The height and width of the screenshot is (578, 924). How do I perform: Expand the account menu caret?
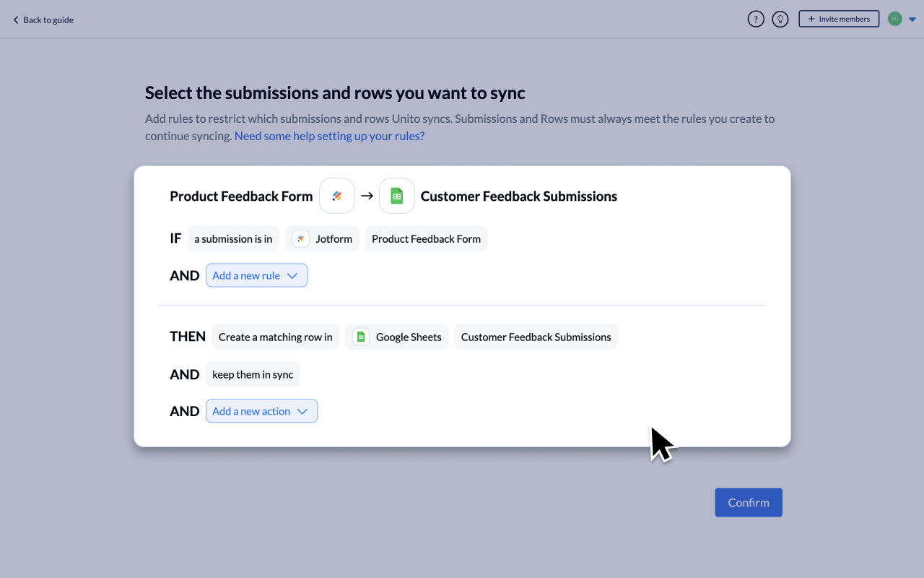pyautogui.click(x=912, y=20)
